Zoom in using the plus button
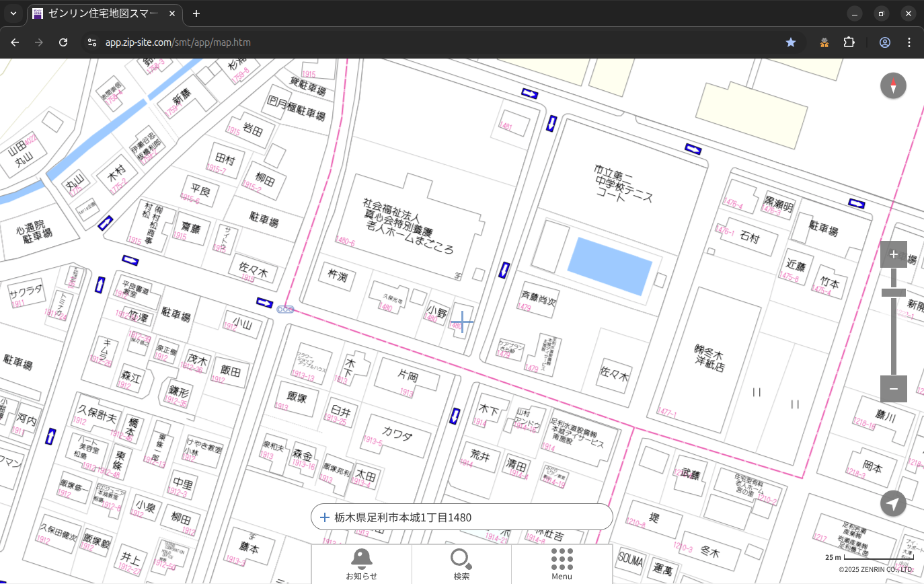Screen dimensions: 924x584 tap(893, 254)
